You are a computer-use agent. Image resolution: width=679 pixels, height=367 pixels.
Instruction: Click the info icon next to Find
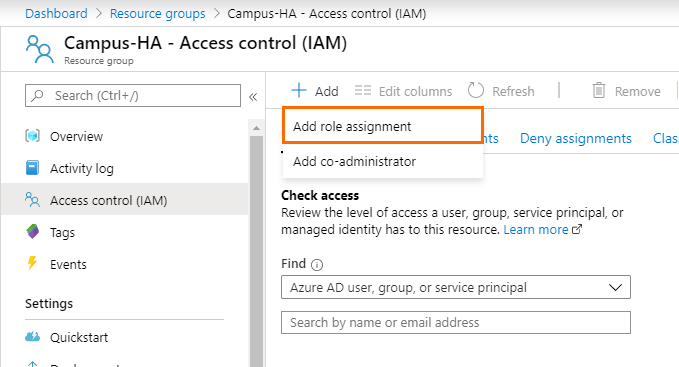(317, 265)
